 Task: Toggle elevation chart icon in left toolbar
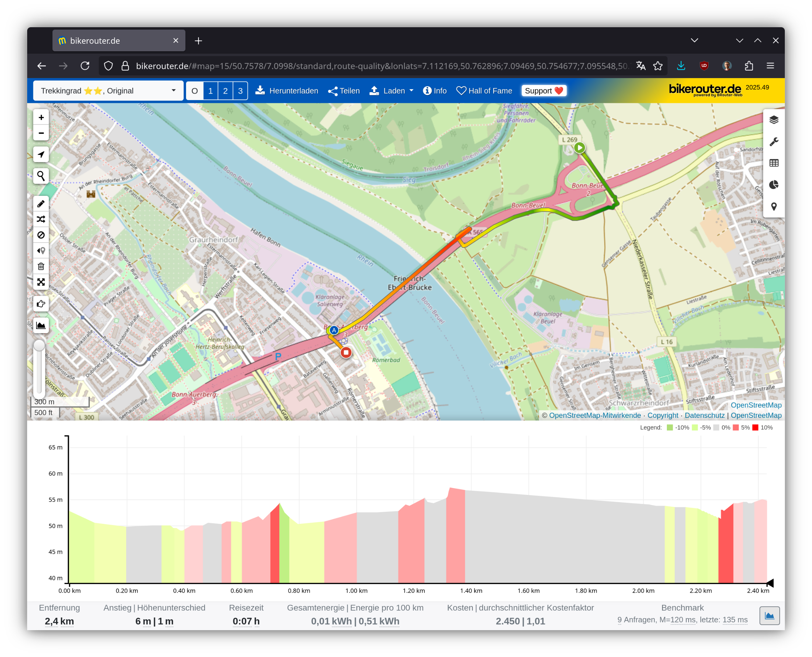click(x=41, y=326)
